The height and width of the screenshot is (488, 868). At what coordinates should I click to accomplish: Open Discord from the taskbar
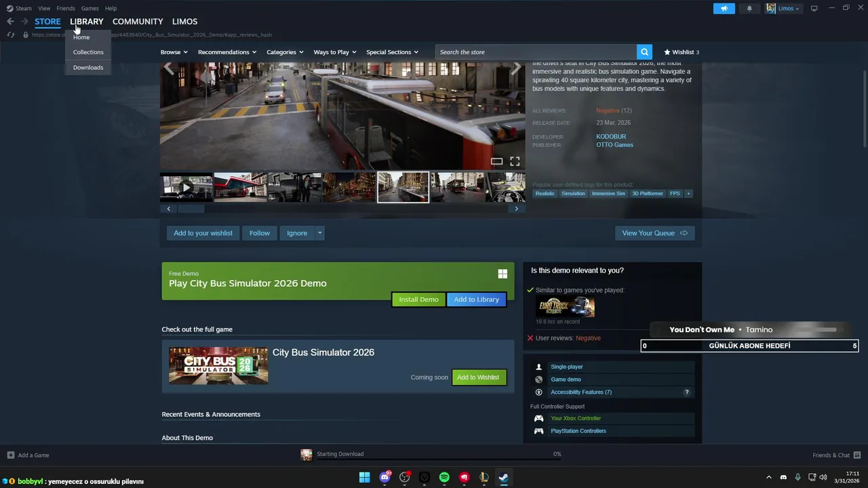[384, 477]
